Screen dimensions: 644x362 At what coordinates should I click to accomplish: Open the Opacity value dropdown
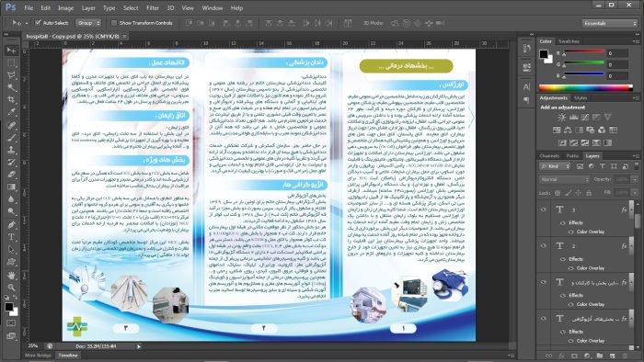click(x=635, y=179)
